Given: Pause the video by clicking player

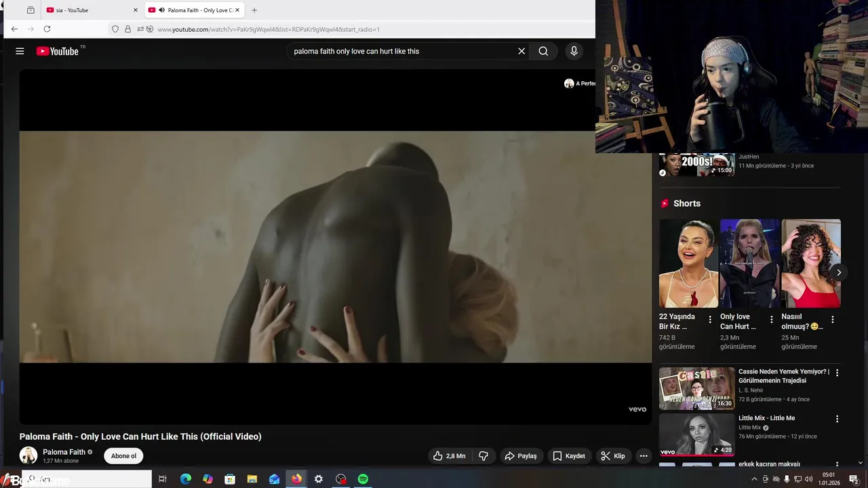Looking at the screenshot, I should tap(335, 247).
